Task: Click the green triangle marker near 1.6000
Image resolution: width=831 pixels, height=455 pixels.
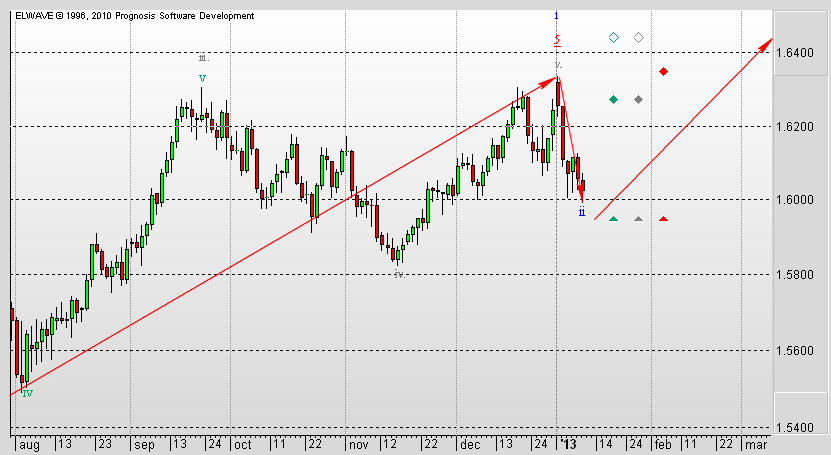Action: click(x=614, y=219)
